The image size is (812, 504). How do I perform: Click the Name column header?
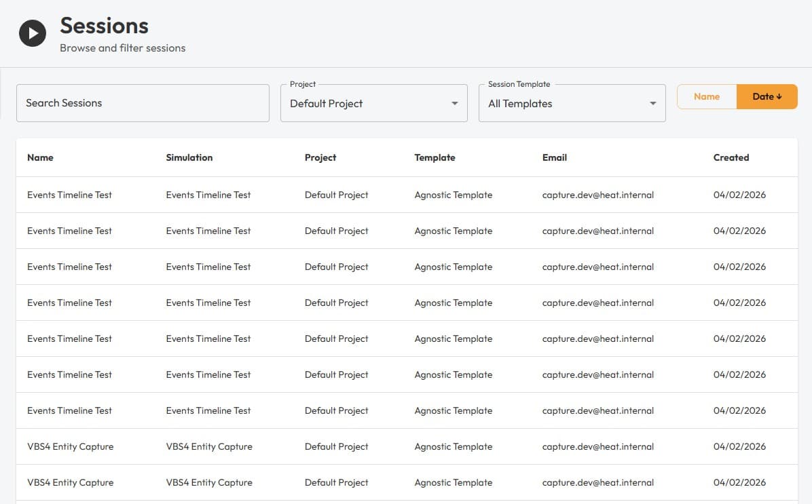[40, 157]
